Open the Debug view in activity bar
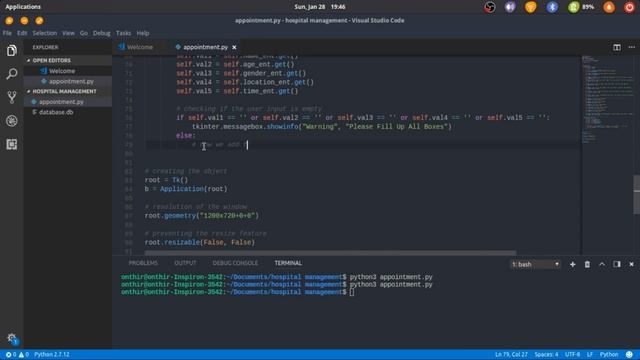The image size is (640, 360). 11,121
